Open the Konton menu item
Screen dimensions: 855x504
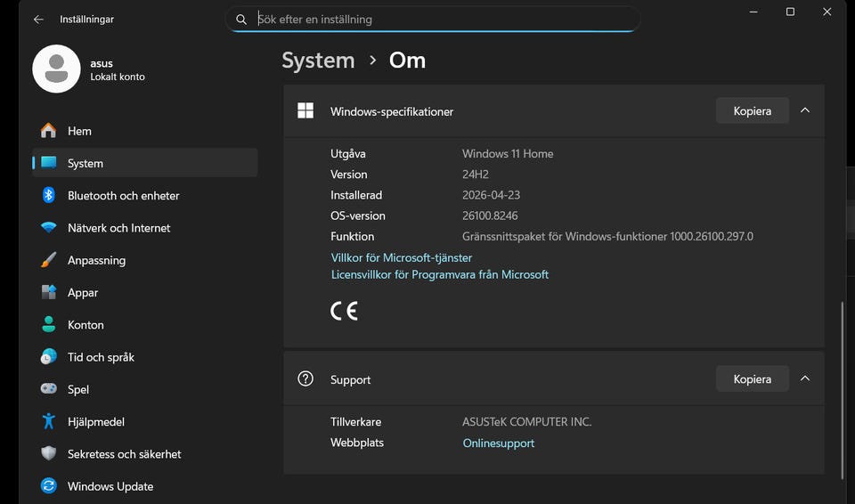click(x=85, y=325)
